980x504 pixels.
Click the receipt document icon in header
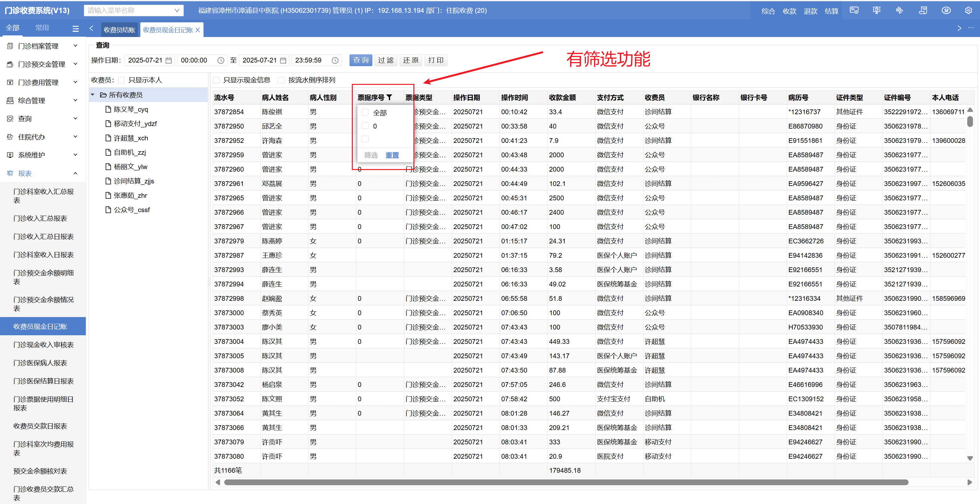click(923, 11)
